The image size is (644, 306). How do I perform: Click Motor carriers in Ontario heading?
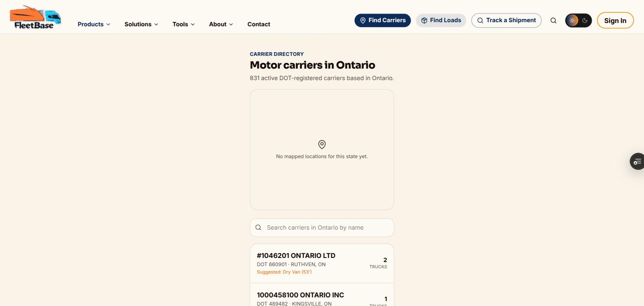(x=313, y=65)
